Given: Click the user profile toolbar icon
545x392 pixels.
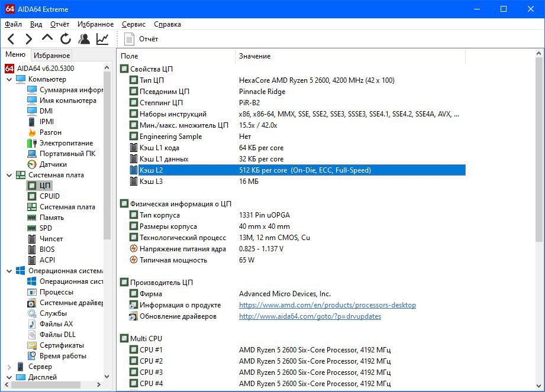Looking at the screenshot, I should [84, 39].
